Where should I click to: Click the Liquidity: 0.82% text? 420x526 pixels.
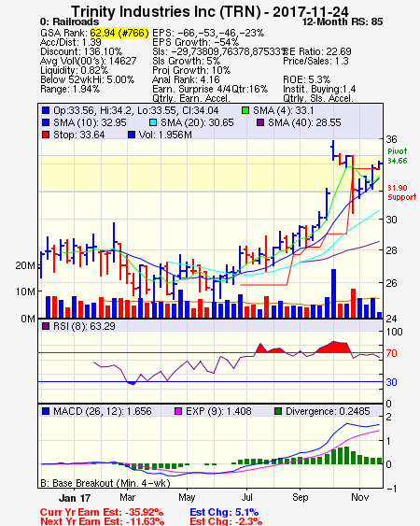[74, 70]
